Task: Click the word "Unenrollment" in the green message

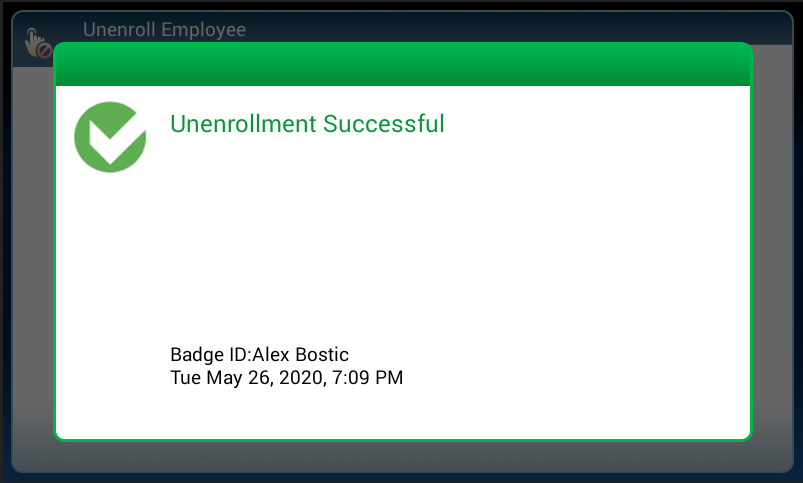Action: tap(243, 124)
